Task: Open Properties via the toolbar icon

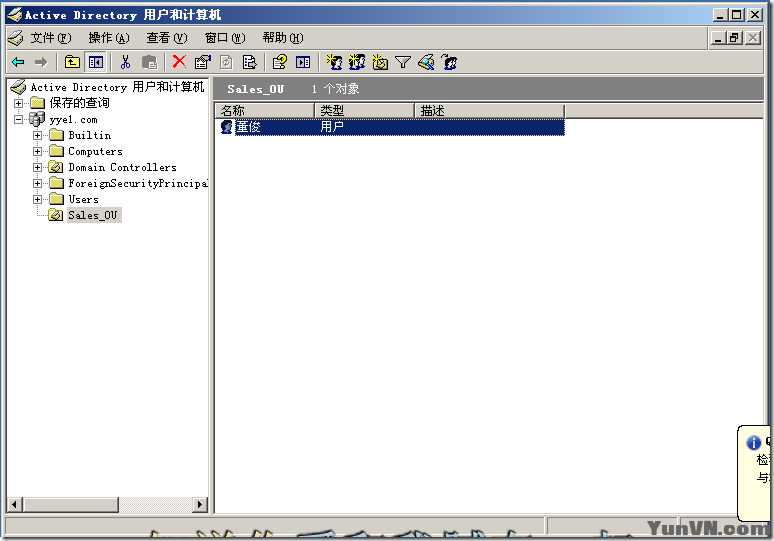Action: [202, 62]
